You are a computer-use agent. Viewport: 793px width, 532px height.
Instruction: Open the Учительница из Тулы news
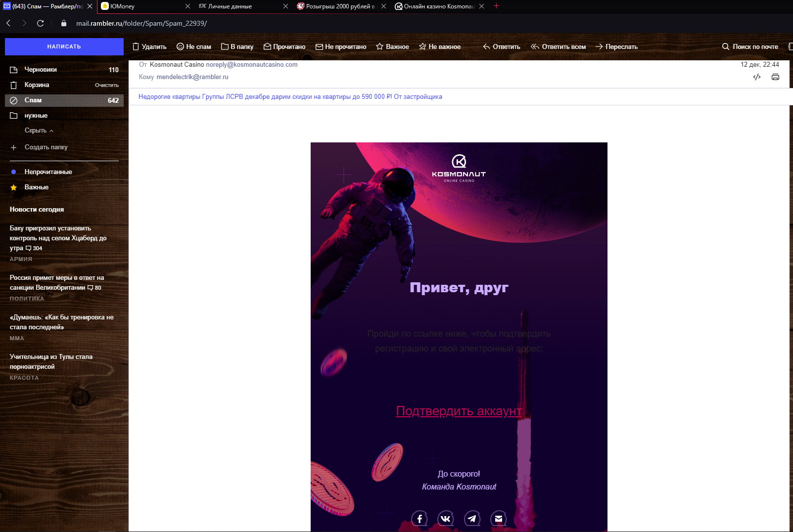click(51, 362)
